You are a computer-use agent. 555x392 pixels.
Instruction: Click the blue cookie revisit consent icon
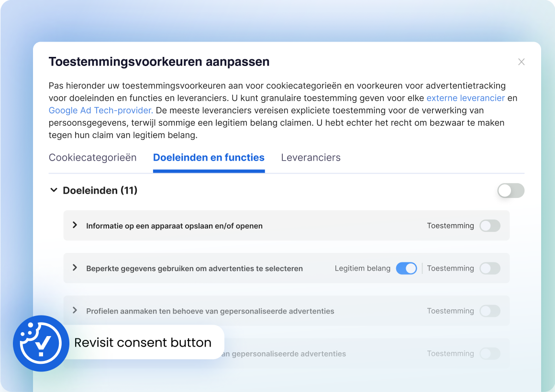coord(41,343)
